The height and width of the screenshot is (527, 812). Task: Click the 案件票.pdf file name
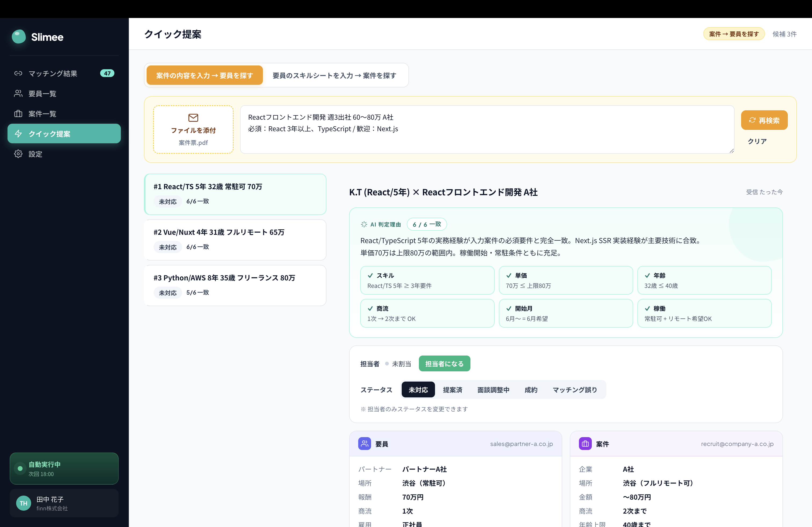pyautogui.click(x=193, y=143)
